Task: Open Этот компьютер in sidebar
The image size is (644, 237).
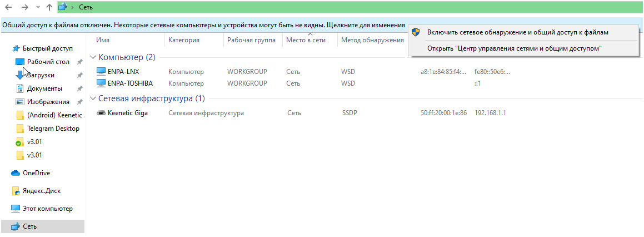Action: click(x=47, y=209)
